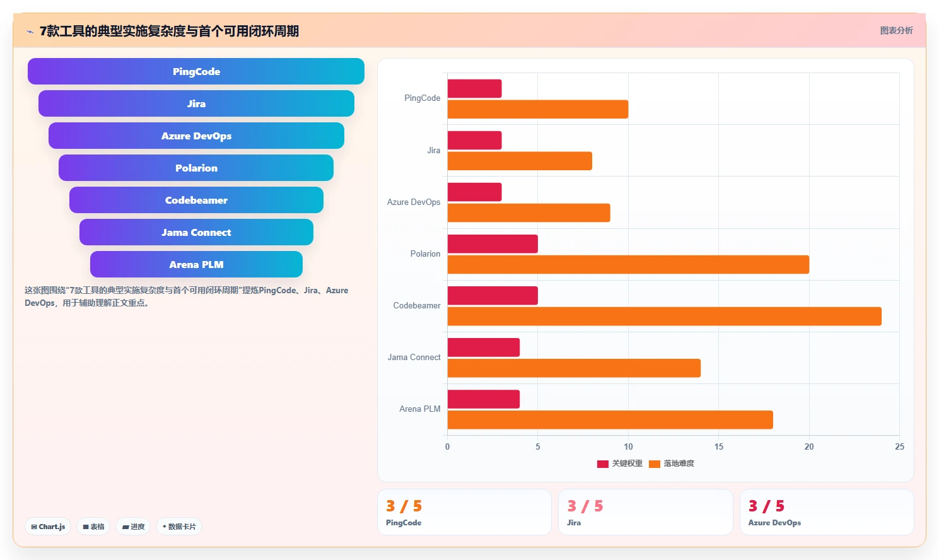The image size is (939, 560).
Task: Toggle the 落地难度 legend entry
Action: tap(672, 464)
